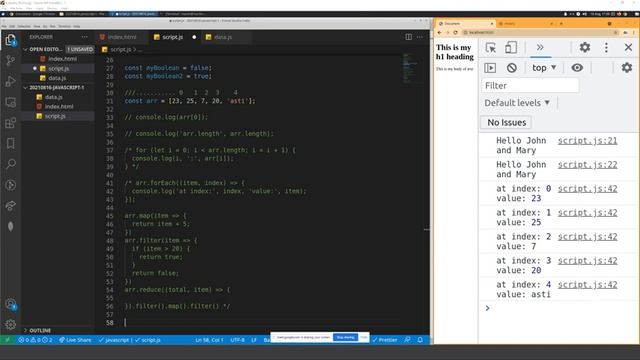Open the Accounts icon in VS Code
The height and width of the screenshot is (360, 640).
click(11, 304)
